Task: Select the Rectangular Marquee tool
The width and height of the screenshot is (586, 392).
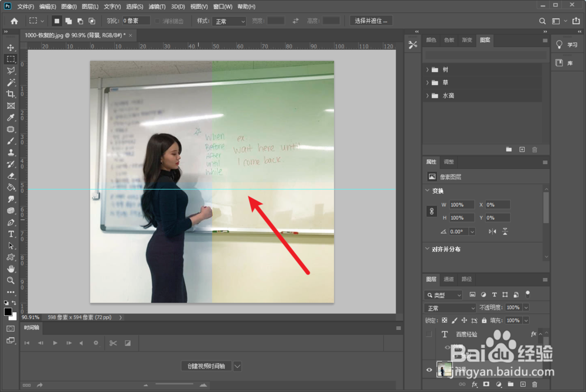Action: pyautogui.click(x=11, y=59)
